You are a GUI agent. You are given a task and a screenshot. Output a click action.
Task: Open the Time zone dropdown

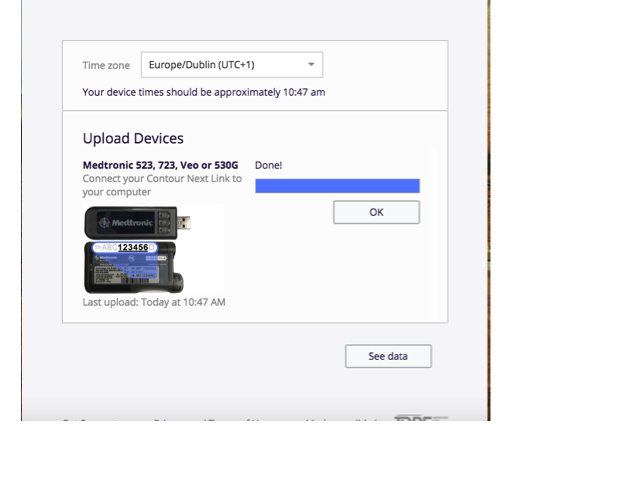coord(232,64)
